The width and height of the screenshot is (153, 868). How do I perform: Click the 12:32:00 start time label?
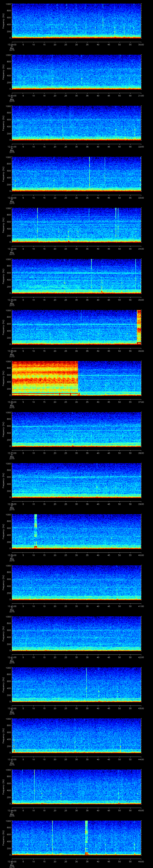(x=12, y=198)
